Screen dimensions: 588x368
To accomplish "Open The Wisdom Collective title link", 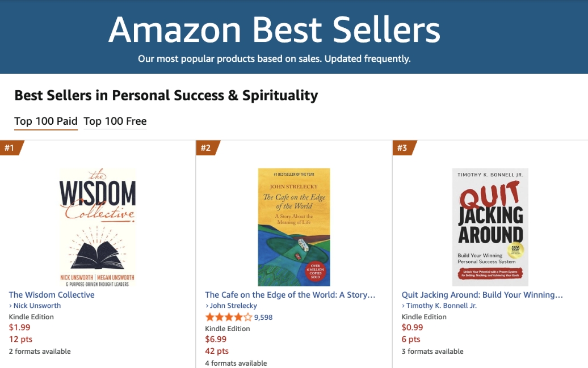I will (52, 294).
